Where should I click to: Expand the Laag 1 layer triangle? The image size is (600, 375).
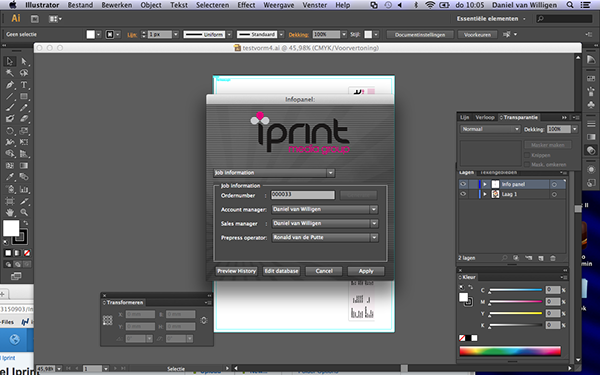click(x=484, y=194)
